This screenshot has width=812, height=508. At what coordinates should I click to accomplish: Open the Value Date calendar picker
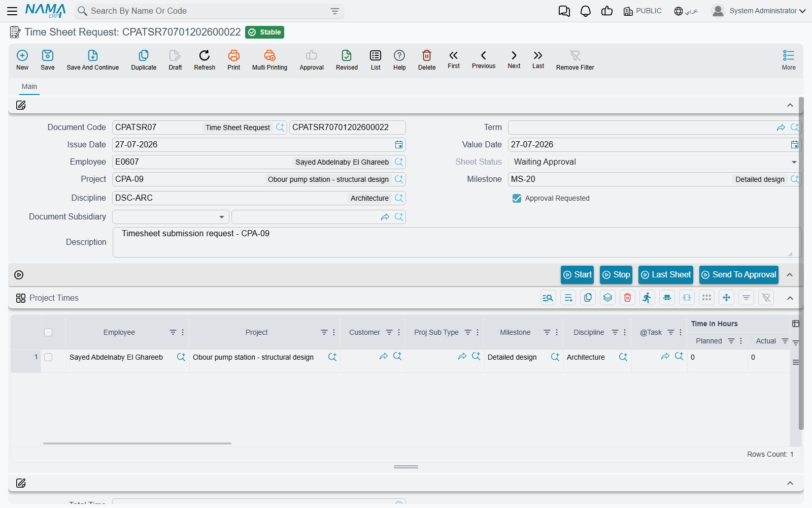pyautogui.click(x=795, y=145)
